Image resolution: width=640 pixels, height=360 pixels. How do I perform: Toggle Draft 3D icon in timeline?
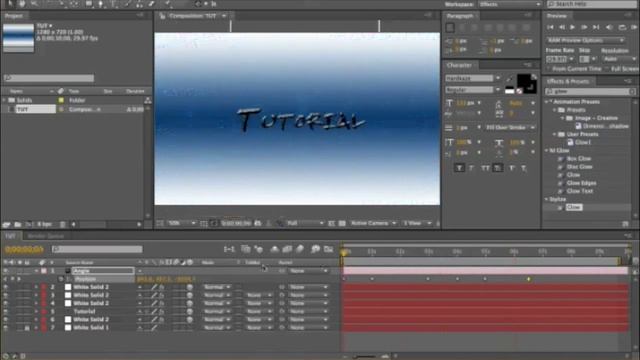(259, 249)
